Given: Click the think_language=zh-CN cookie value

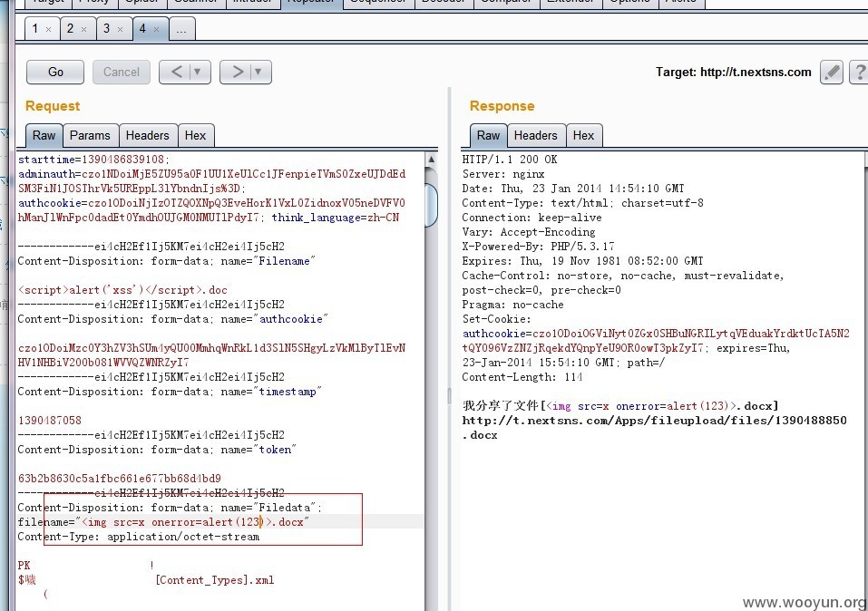Looking at the screenshot, I should [x=336, y=218].
